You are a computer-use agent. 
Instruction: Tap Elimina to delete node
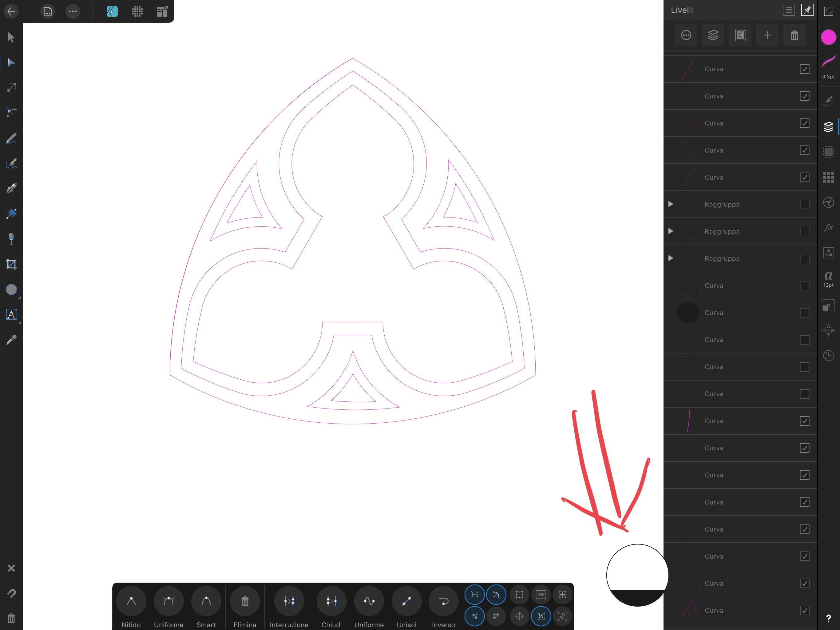[x=244, y=607]
